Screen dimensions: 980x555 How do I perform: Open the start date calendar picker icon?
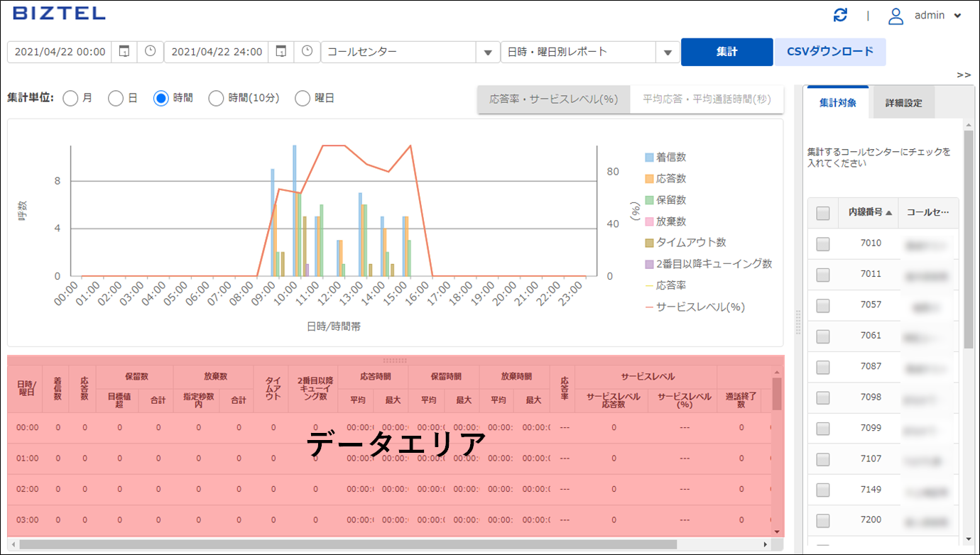[124, 52]
